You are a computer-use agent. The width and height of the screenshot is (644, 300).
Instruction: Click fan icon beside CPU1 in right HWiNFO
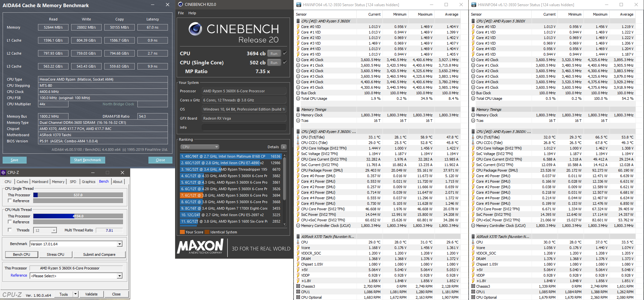473,292
